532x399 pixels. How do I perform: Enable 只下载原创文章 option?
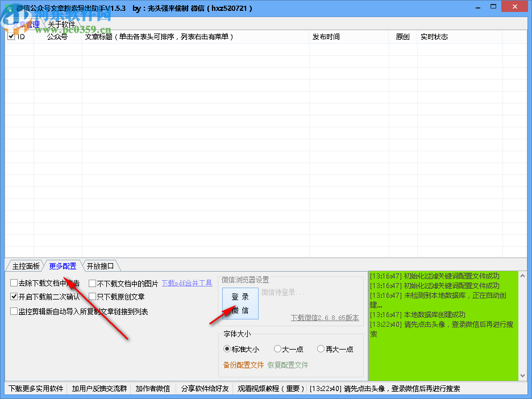[91, 296]
